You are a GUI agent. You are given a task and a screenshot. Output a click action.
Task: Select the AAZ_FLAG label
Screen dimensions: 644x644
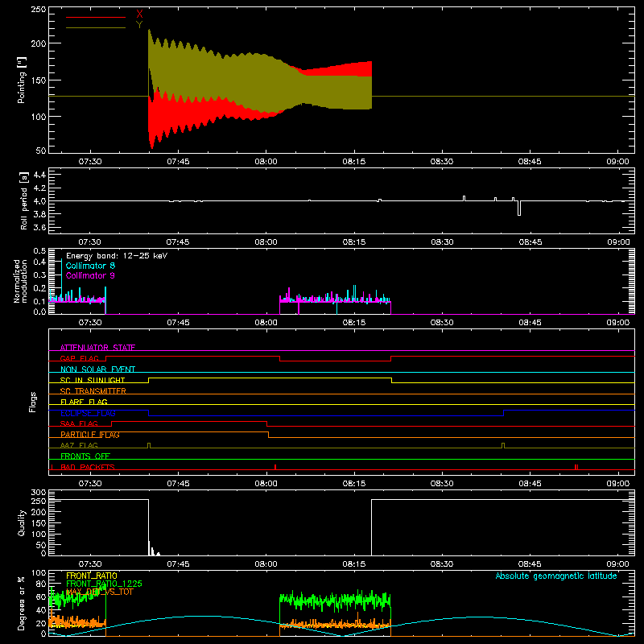(x=79, y=445)
